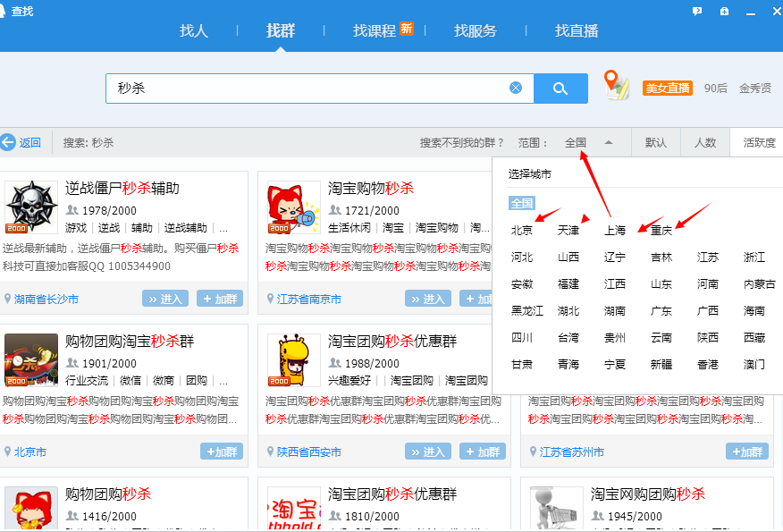Open the map location pin icon
The width and height of the screenshot is (783, 532).
(616, 85)
